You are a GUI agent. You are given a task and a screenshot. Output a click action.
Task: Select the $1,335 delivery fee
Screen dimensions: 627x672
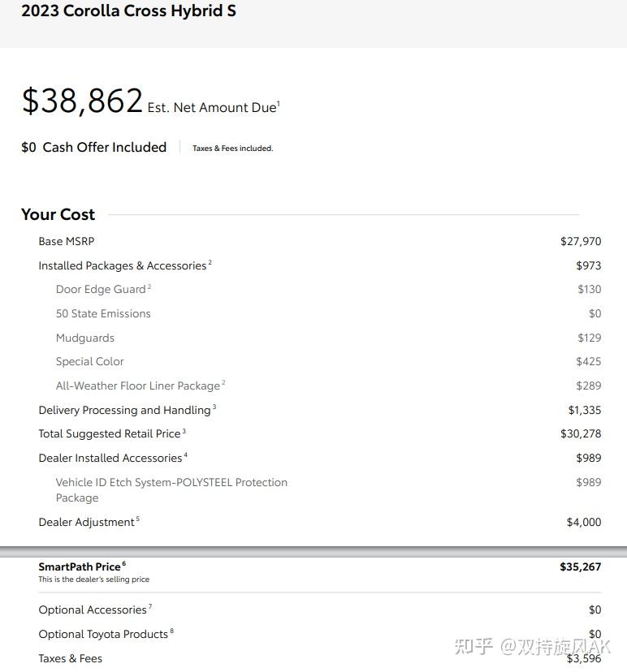pos(585,410)
